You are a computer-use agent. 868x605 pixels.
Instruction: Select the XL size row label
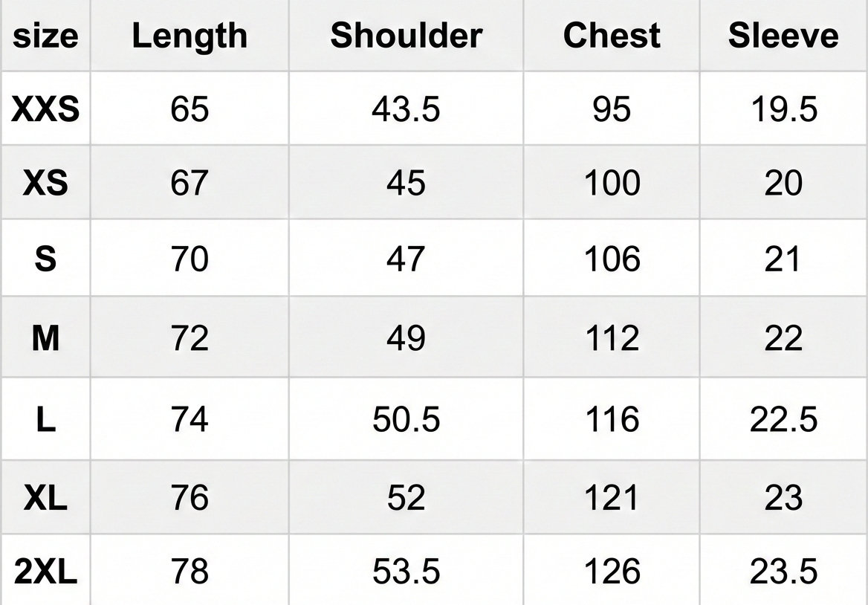click(x=45, y=497)
